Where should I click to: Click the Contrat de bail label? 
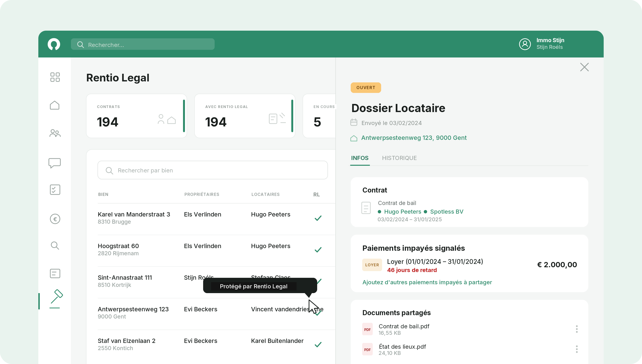pyautogui.click(x=397, y=203)
